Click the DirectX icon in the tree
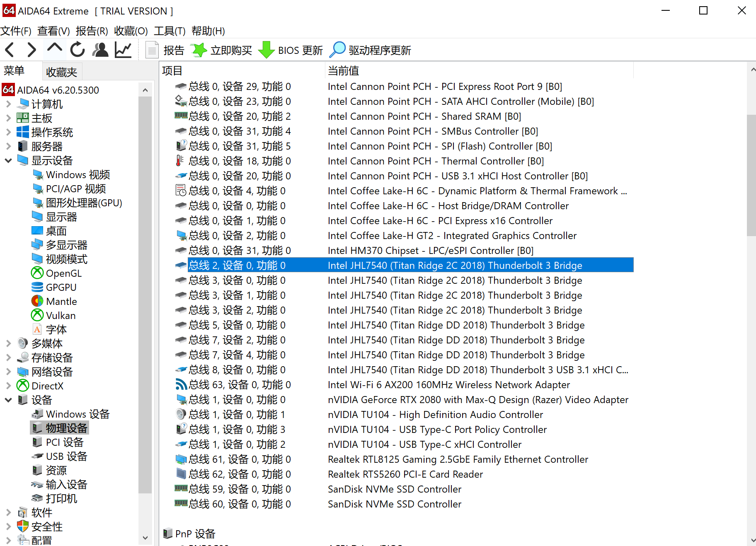Viewport: 756px width, 546px height. (23, 386)
